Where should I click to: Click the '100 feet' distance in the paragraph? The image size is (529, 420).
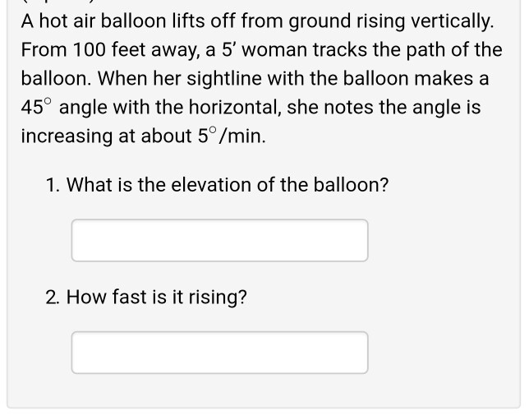[109, 49]
